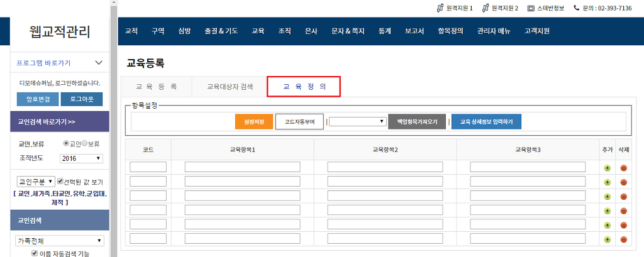The height and width of the screenshot is (257, 644).
Task: Open the 교인구분 dropdown
Action: pos(35,182)
